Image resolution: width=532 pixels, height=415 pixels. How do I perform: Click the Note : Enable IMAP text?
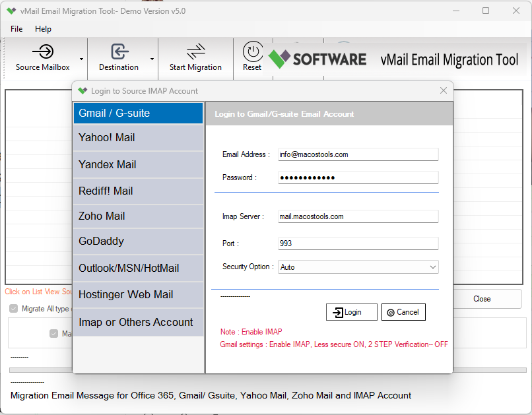[251, 332]
